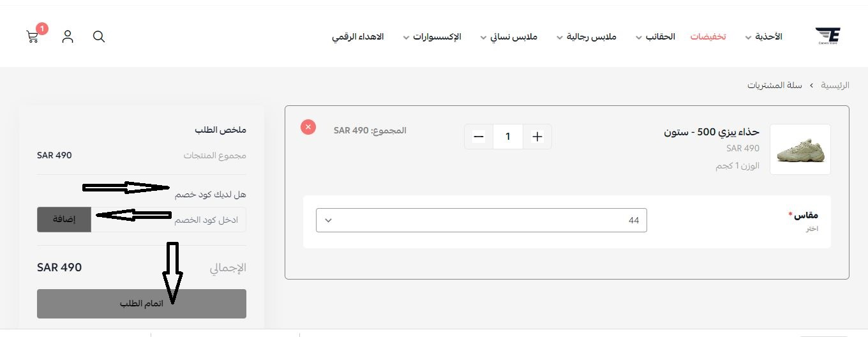
Task: Open the shopping cart icon
Action: coord(33,37)
